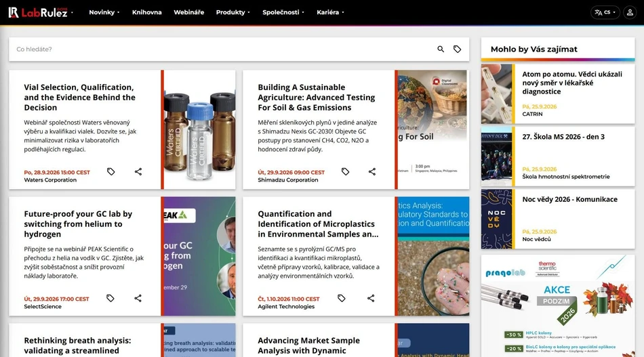Open the user account icon
Image resolution: width=644 pixels, height=357 pixels.
(x=630, y=12)
